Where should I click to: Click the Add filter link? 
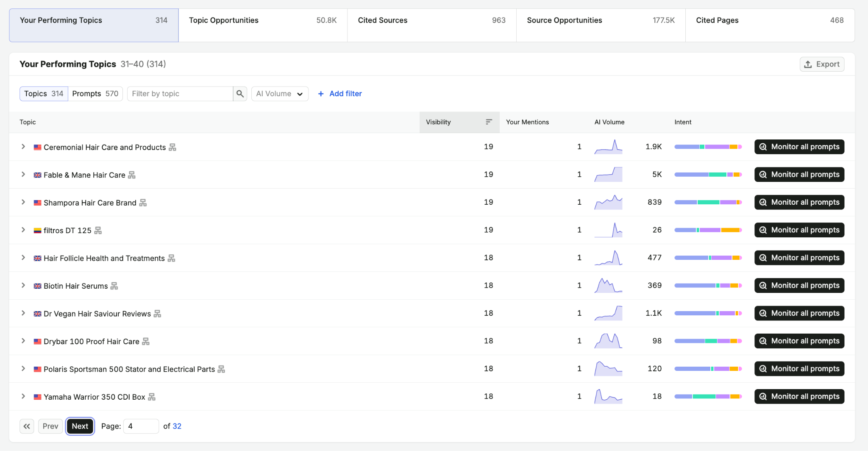coord(340,94)
